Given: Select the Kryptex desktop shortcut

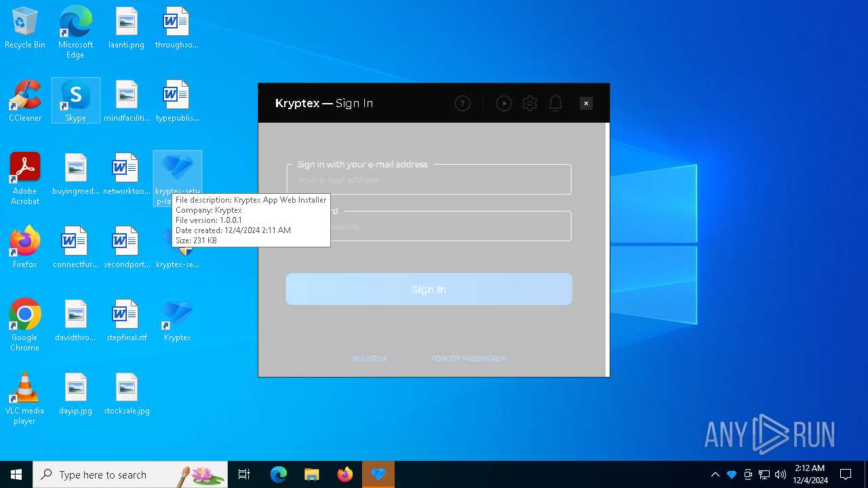Looking at the screenshot, I should [x=177, y=321].
